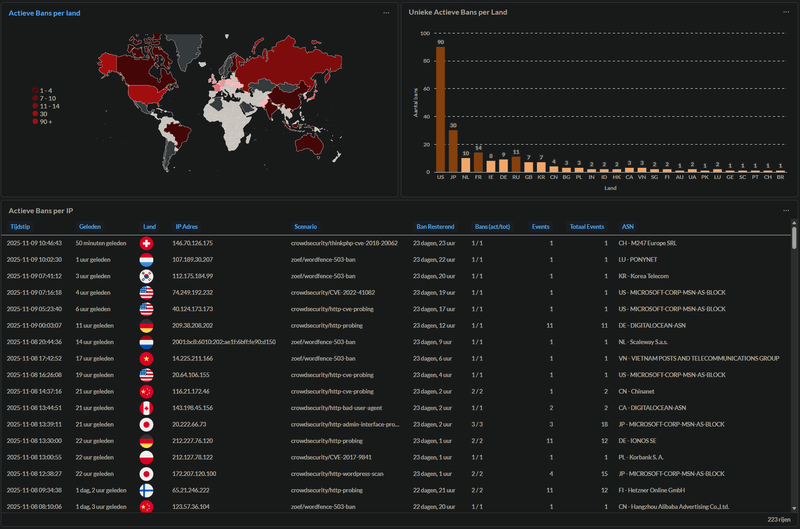Click the RU bar showing 11 bans

tap(516, 164)
